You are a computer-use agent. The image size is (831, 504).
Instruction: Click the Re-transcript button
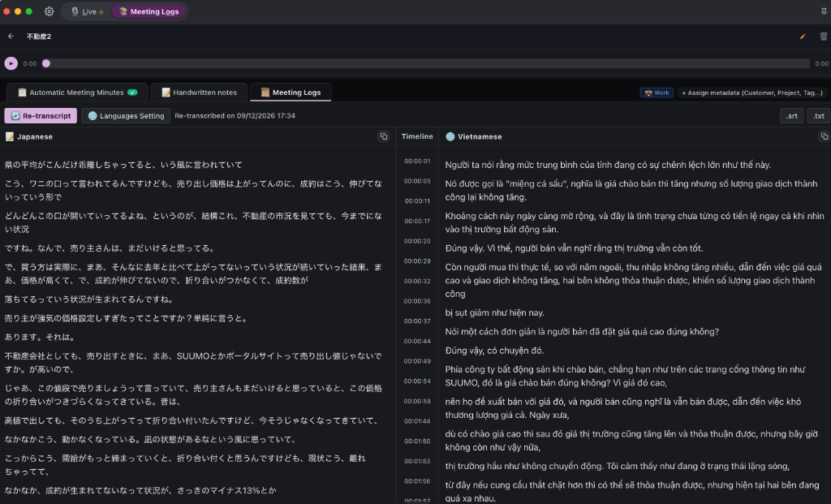pyautogui.click(x=41, y=115)
